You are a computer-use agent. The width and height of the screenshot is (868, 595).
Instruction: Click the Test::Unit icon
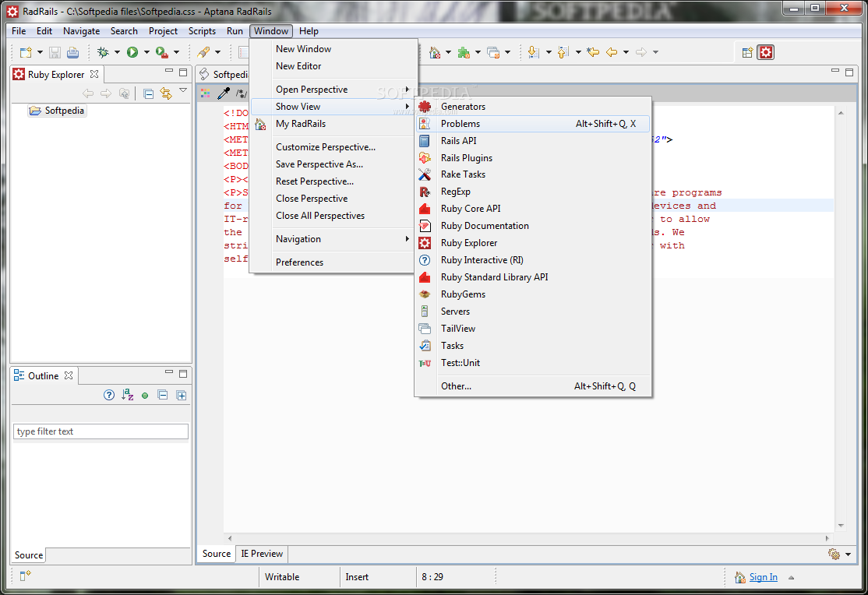[x=425, y=363]
